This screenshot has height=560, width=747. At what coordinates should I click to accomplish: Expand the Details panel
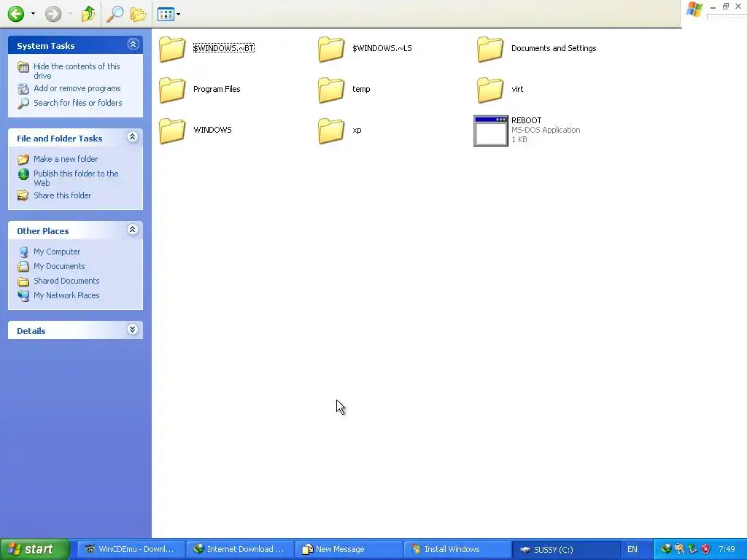(133, 330)
